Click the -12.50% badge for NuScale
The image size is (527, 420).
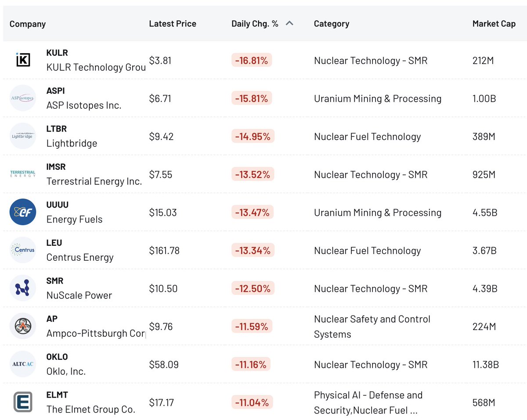253,288
